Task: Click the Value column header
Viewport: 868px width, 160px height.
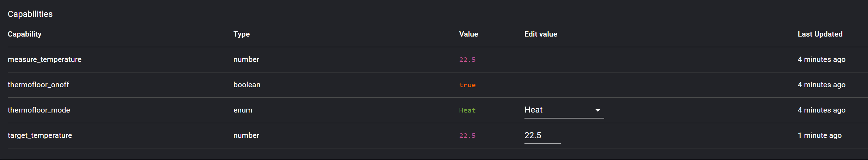Action: [468, 34]
